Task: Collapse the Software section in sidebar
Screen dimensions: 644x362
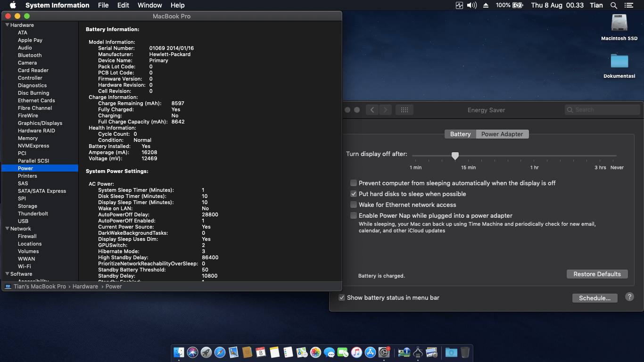Action: (8, 274)
